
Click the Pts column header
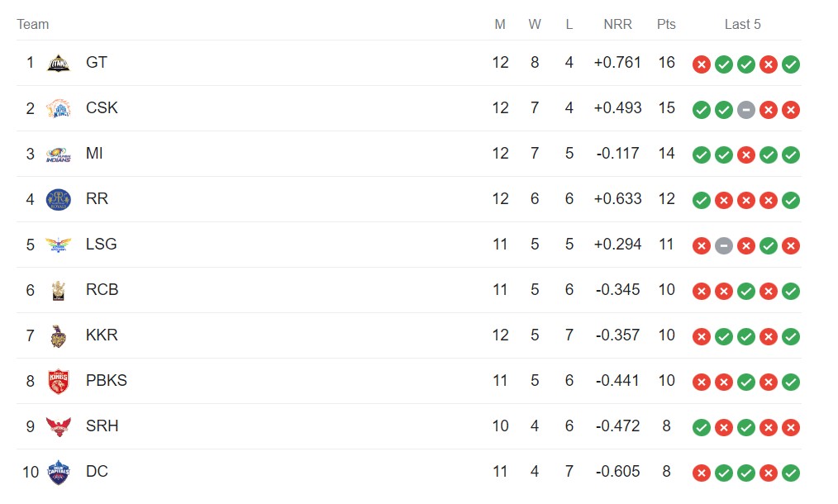pyautogui.click(x=666, y=24)
